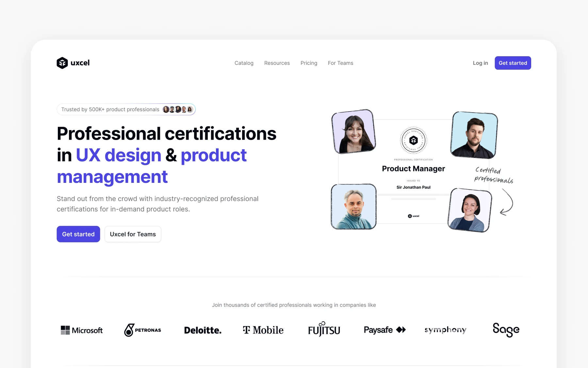Click the Uxcel certified seal on the certificate
The width and height of the screenshot is (588, 368).
pyautogui.click(x=414, y=140)
